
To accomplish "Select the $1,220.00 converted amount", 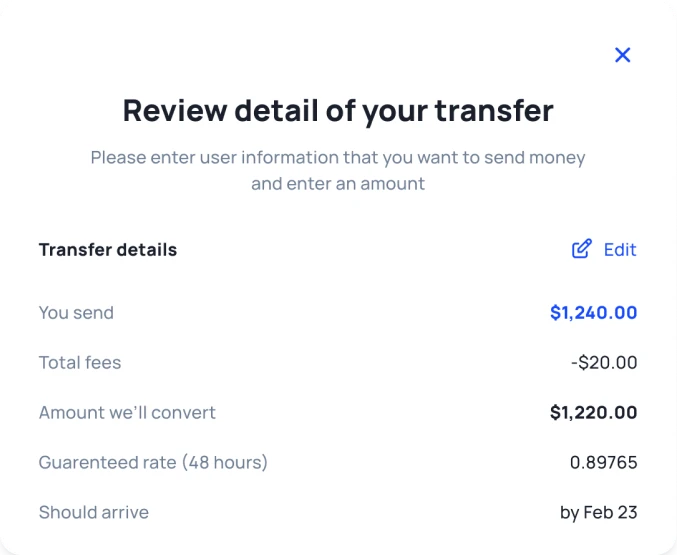I will (593, 412).
